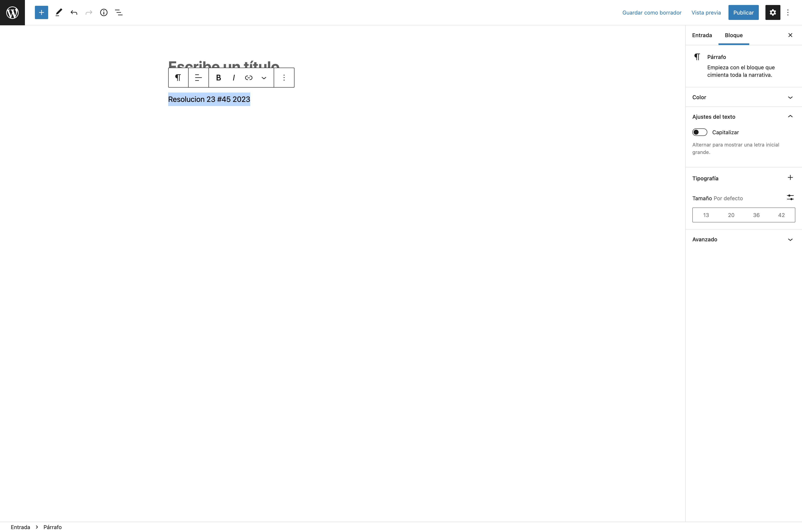Screen dimensions: 802x532
Task: Open Tipografía options plus button
Action: [x=790, y=178]
